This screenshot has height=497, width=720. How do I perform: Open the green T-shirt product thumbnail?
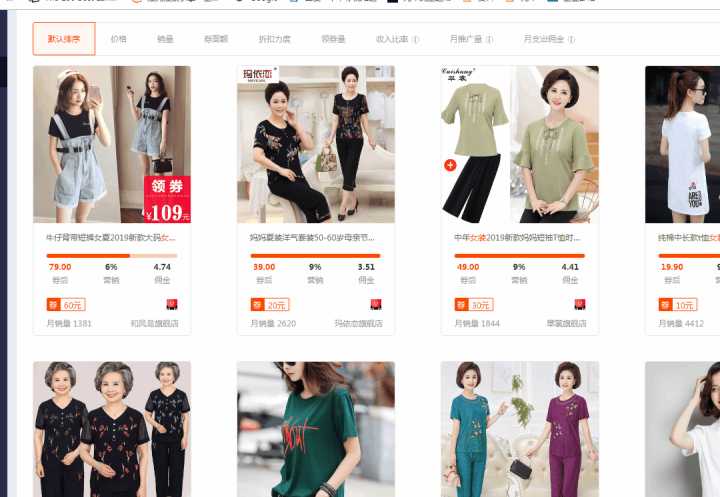point(316,429)
